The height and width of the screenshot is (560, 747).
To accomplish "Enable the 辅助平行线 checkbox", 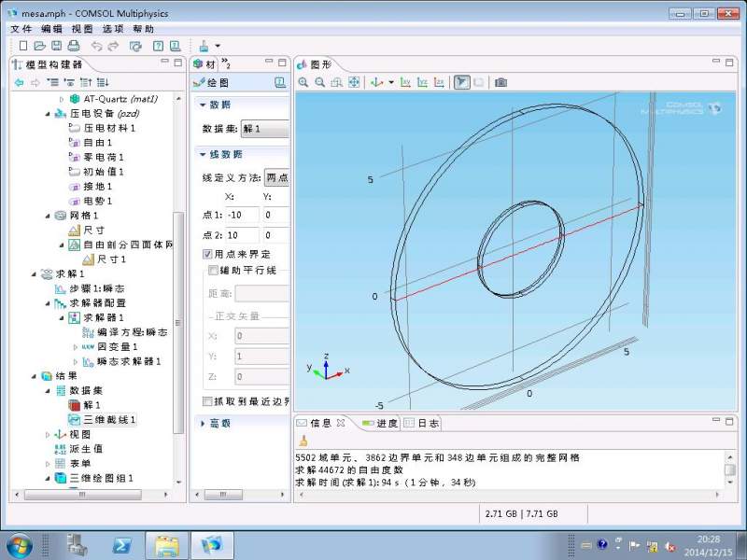I will [x=214, y=270].
